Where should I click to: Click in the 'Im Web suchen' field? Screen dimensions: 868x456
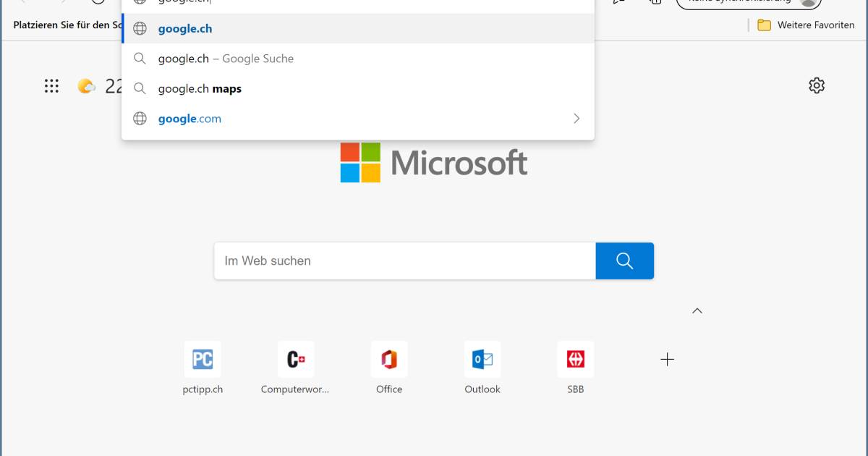click(x=405, y=261)
